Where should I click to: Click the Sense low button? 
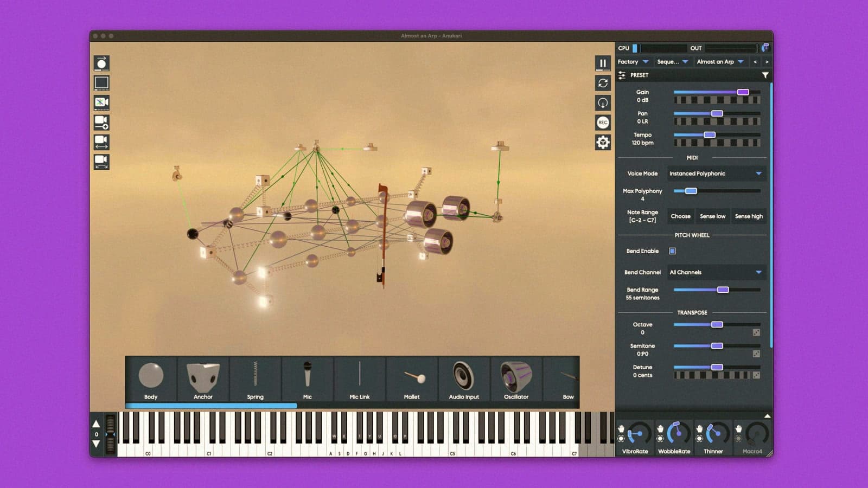point(712,216)
